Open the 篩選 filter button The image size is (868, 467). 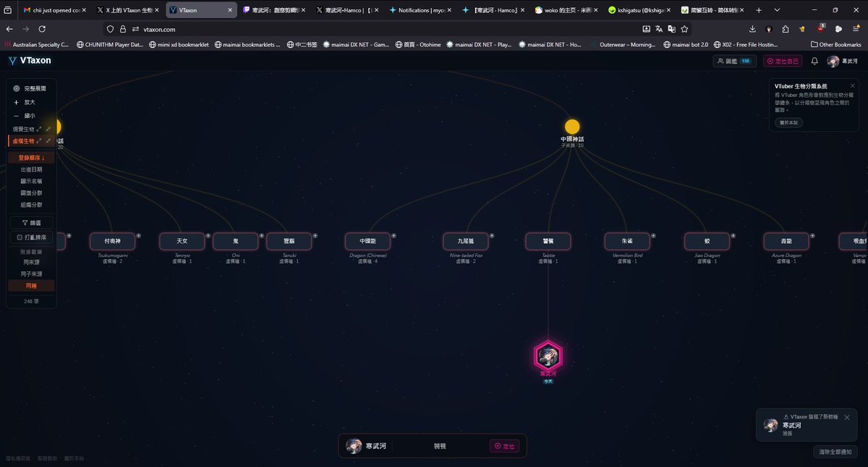coord(31,223)
